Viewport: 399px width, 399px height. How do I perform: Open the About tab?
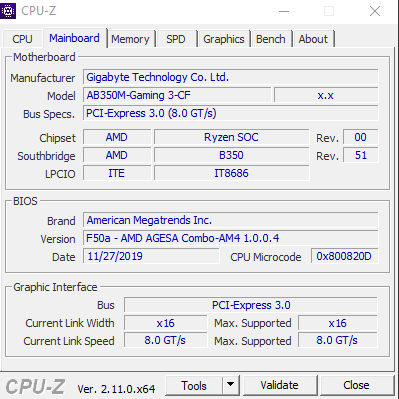[313, 39]
